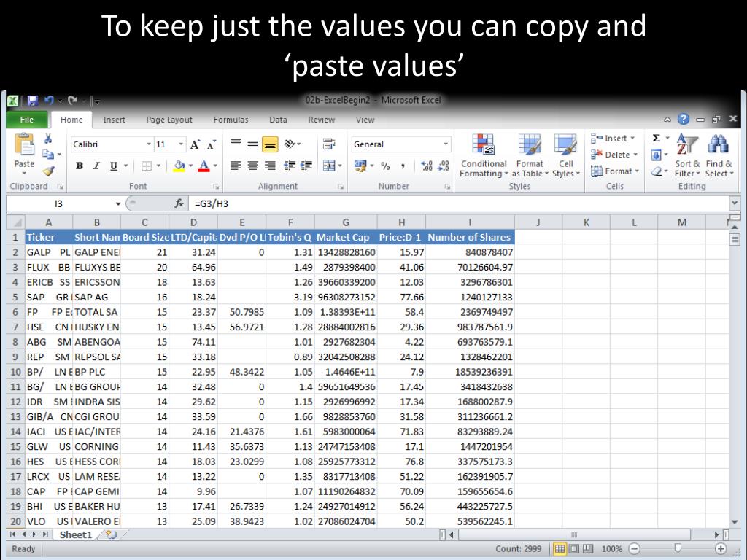Open Borders dropdown arrow

click(158, 166)
